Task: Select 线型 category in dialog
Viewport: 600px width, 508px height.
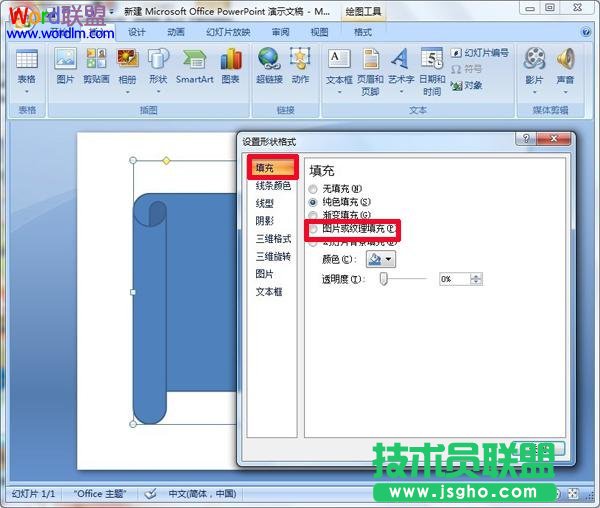Action: pyautogui.click(x=264, y=203)
